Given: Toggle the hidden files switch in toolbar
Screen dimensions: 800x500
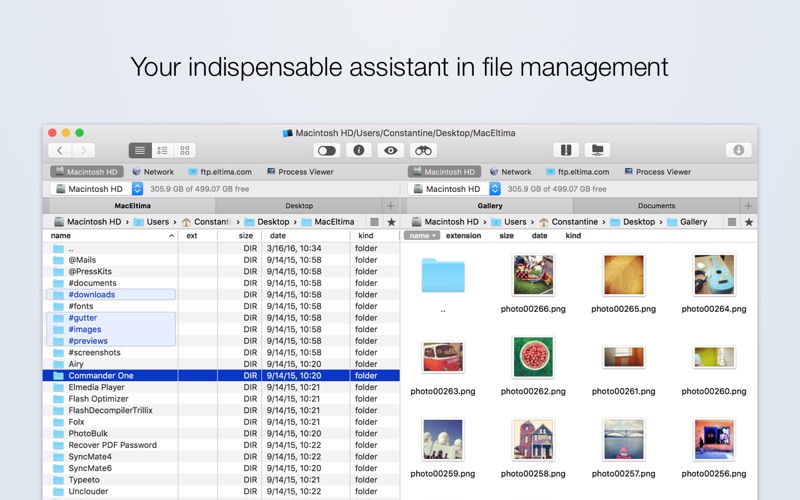Looking at the screenshot, I should point(326,150).
